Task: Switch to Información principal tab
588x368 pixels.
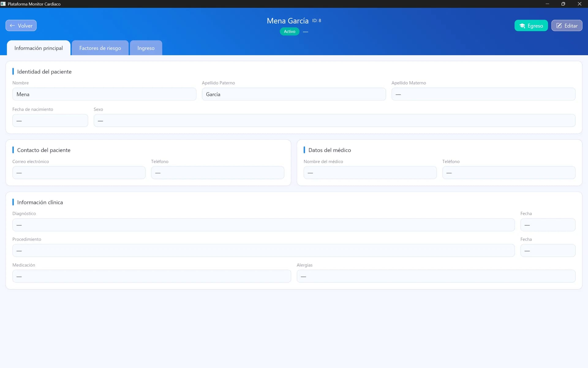Action: tap(39, 48)
